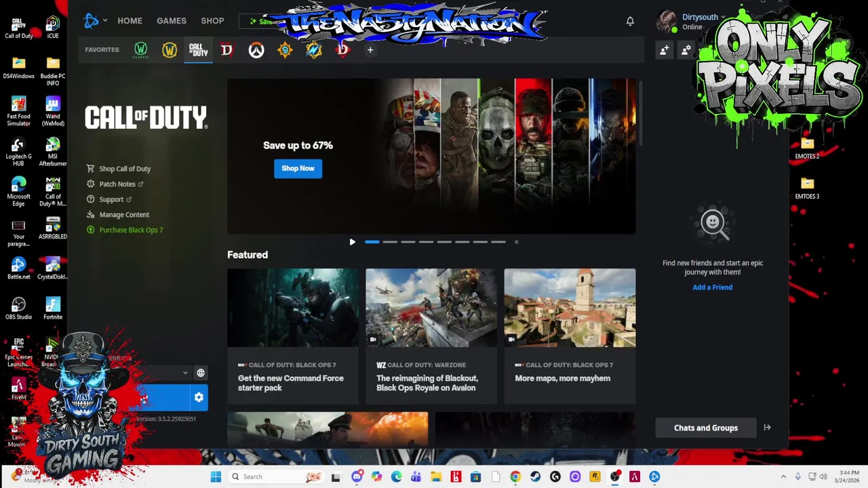Click Purchase Black Ops 7

125,230
